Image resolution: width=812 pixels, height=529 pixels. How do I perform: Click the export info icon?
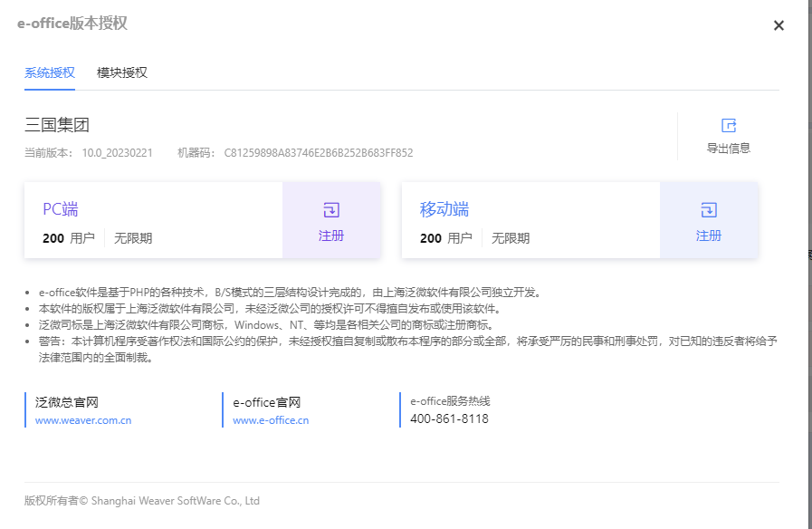(x=729, y=125)
